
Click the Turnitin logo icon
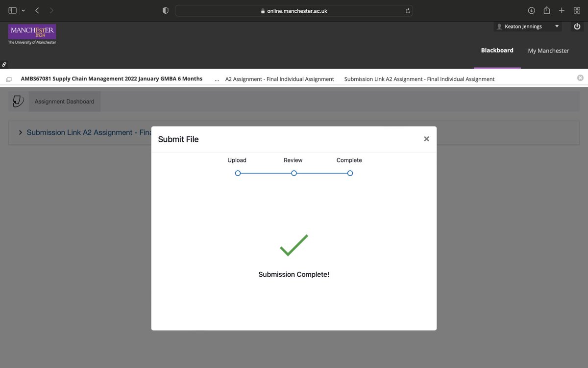coord(18,101)
